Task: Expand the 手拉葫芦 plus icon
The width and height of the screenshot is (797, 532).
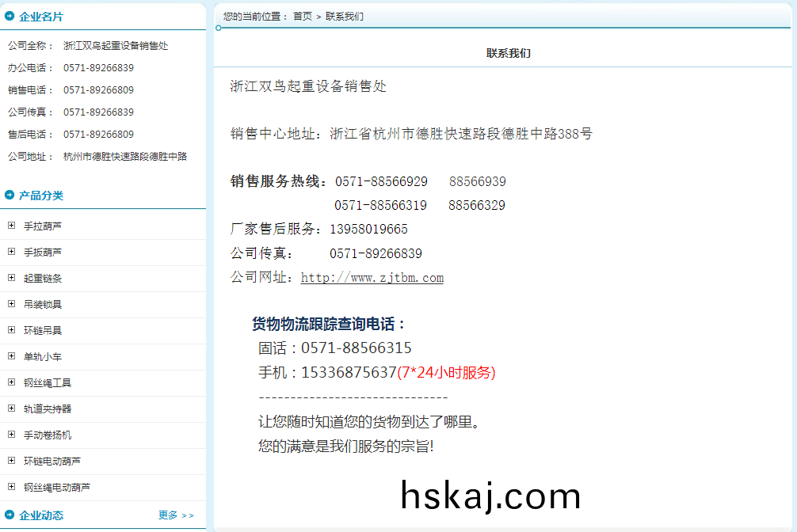Action: tap(11, 226)
